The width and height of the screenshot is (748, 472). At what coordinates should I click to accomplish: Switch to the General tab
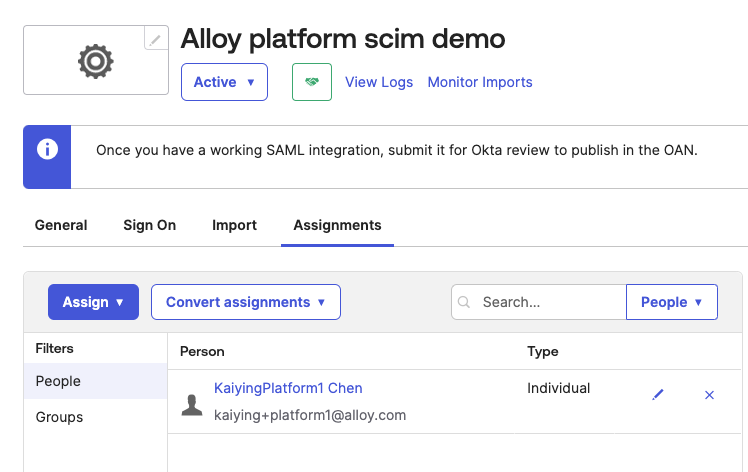(61, 225)
